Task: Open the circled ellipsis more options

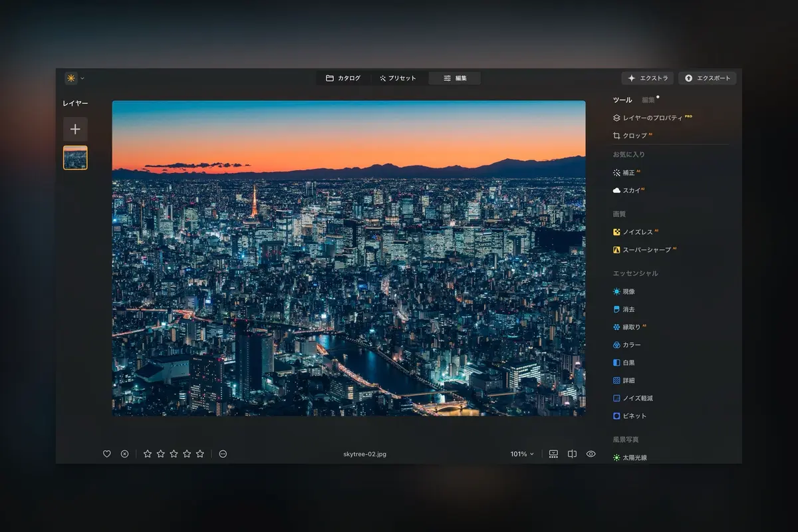Action: click(223, 454)
